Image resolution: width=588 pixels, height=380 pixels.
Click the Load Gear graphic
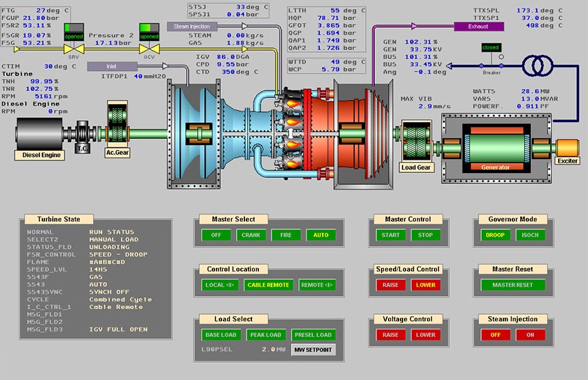click(417, 142)
